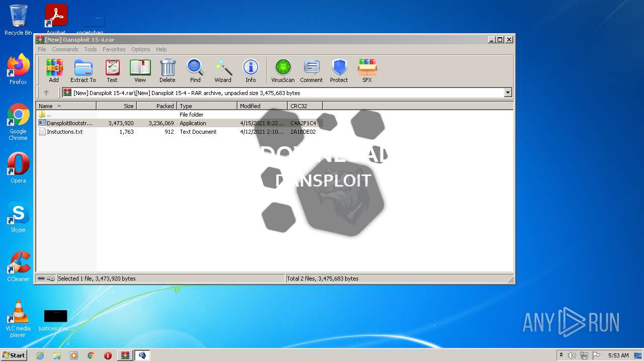Click the Comment toolbar icon
644x362 pixels.
[x=311, y=70]
